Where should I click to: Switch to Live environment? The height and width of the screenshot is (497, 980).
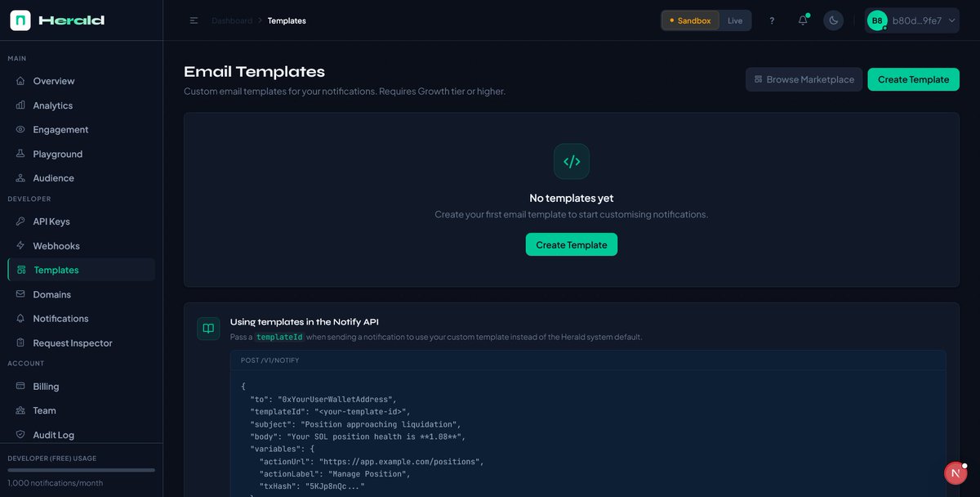coord(735,20)
